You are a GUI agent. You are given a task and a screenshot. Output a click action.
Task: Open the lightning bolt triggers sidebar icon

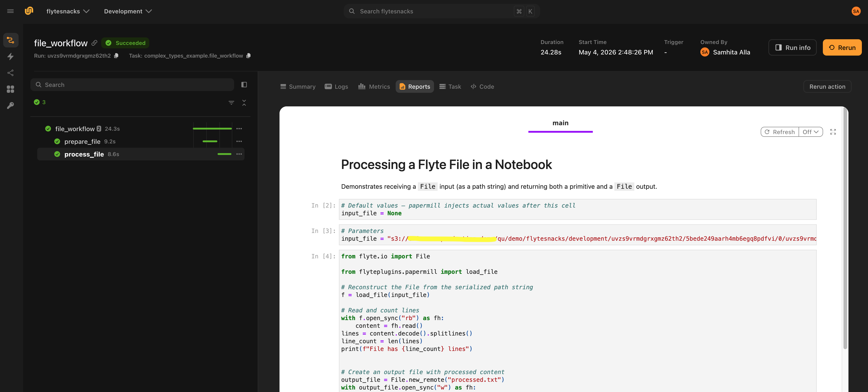pos(10,56)
